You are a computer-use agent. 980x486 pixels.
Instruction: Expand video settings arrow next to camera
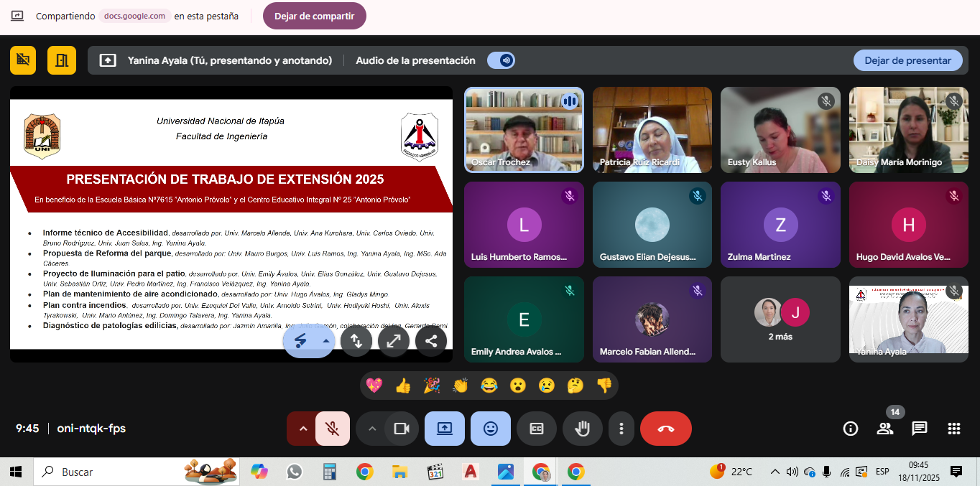(371, 429)
